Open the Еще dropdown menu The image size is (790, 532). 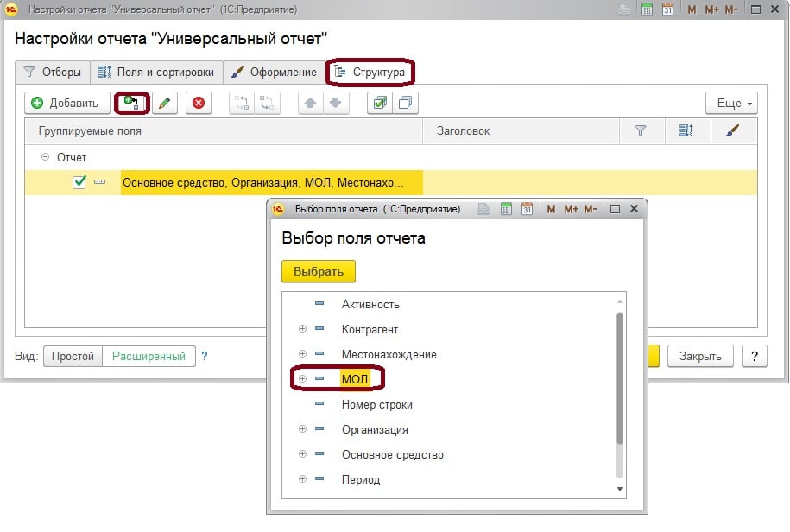point(730,103)
